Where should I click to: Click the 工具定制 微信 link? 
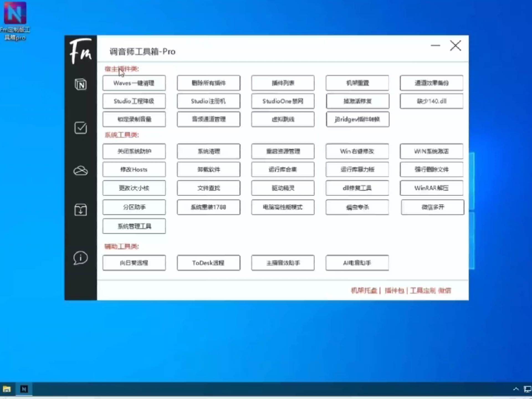[x=431, y=290]
